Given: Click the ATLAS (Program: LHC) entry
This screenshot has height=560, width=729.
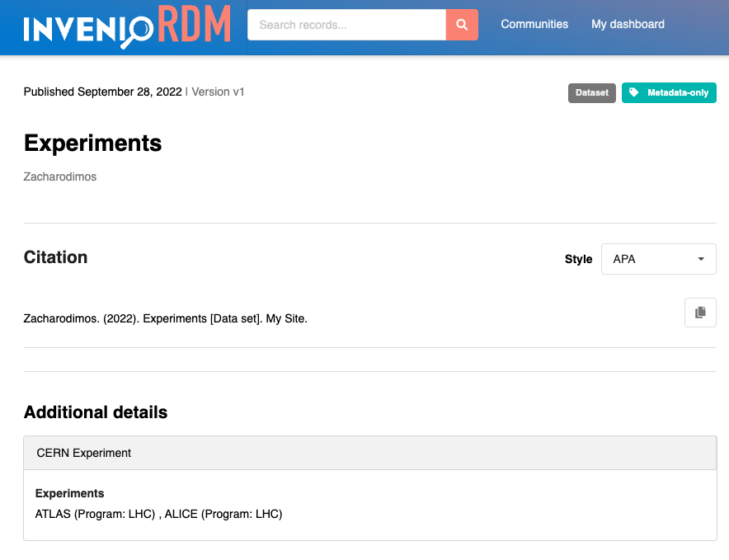Looking at the screenshot, I should (x=95, y=514).
